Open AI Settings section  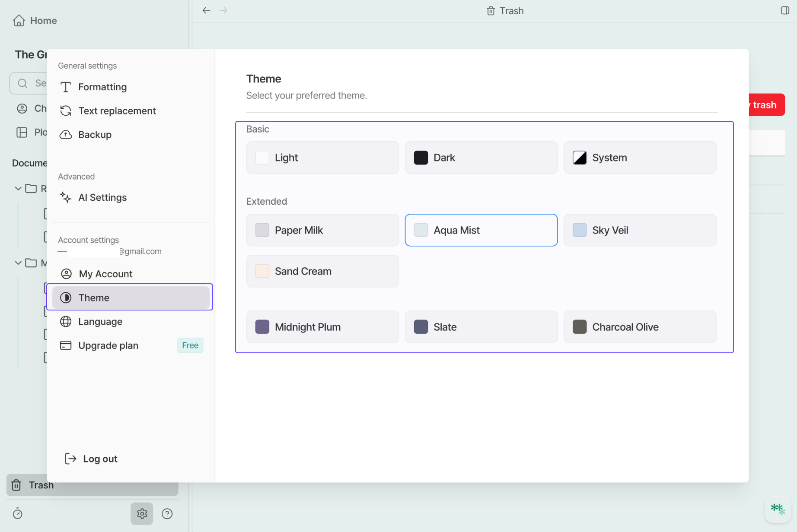coord(131,197)
